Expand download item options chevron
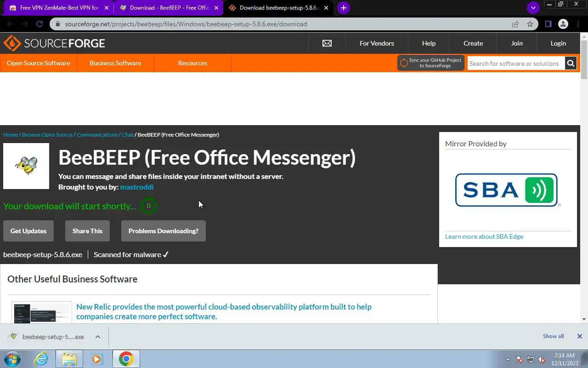Image resolution: width=588 pixels, height=368 pixels. (x=98, y=337)
